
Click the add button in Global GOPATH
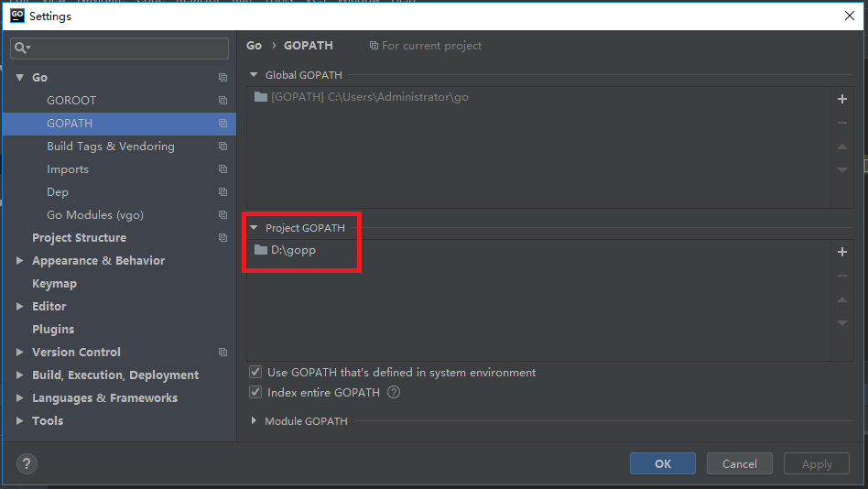(x=842, y=99)
